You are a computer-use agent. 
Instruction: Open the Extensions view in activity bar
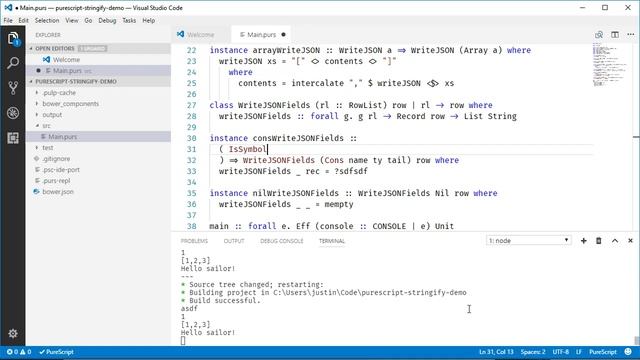point(13,138)
